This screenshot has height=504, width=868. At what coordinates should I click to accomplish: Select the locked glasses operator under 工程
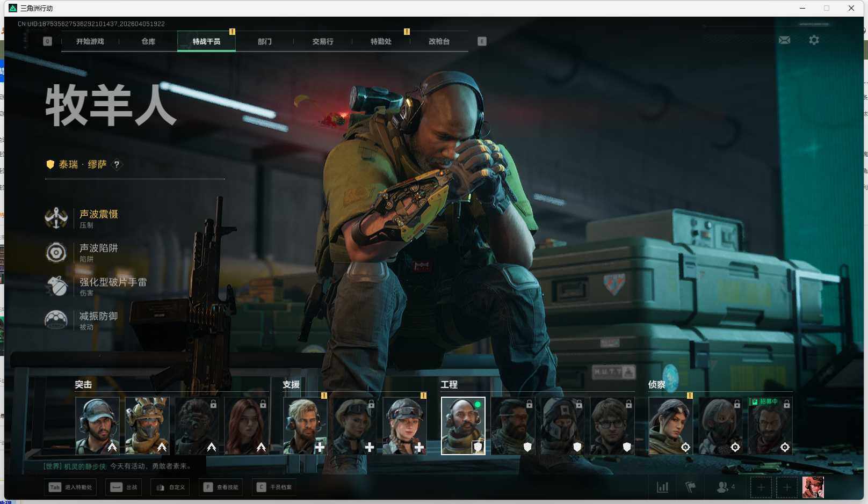(612, 426)
